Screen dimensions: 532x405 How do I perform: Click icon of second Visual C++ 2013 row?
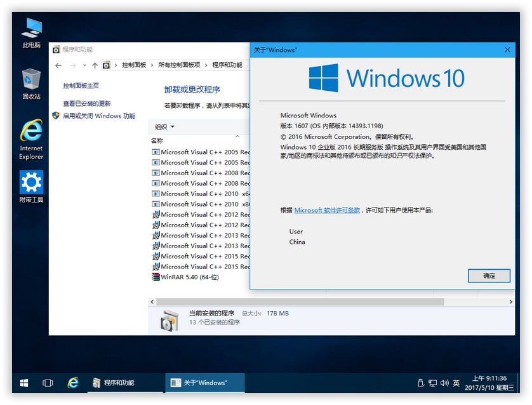point(156,246)
